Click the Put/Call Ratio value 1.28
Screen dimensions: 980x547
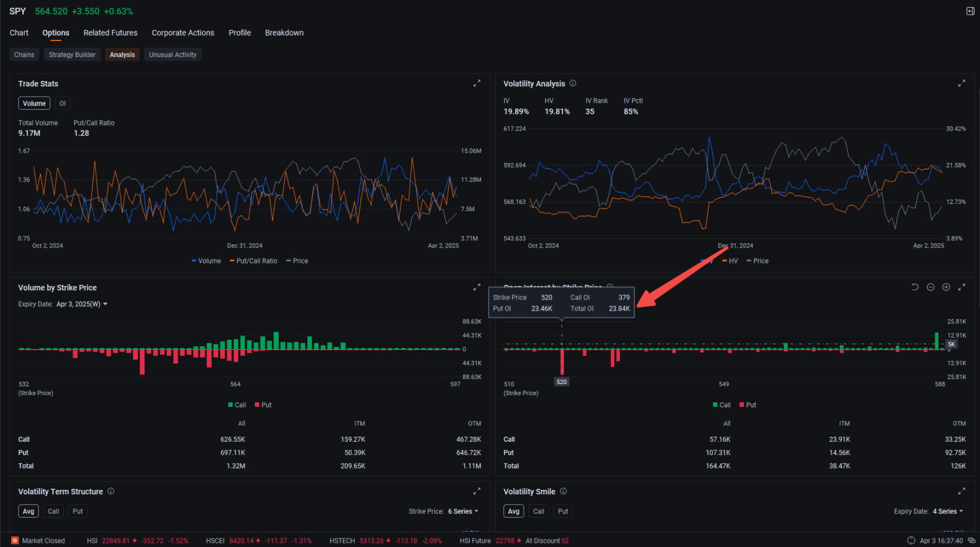coord(81,133)
